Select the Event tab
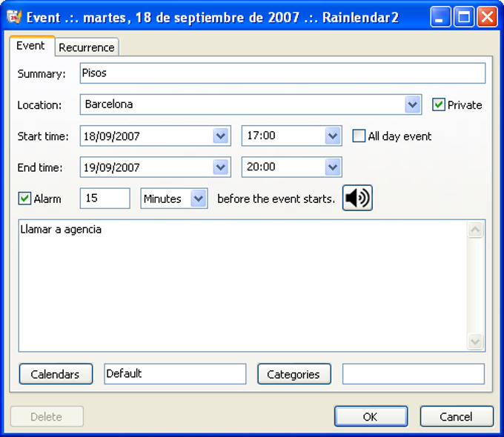Image resolution: width=504 pixels, height=437 pixels. [x=31, y=46]
